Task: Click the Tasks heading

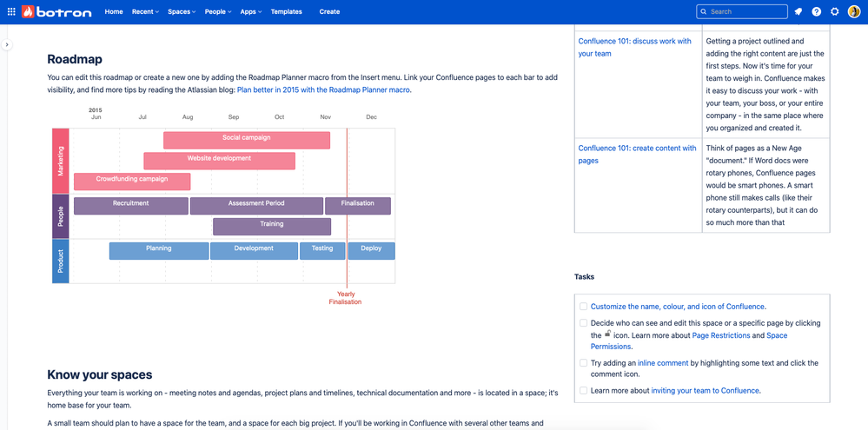Action: [x=585, y=276]
